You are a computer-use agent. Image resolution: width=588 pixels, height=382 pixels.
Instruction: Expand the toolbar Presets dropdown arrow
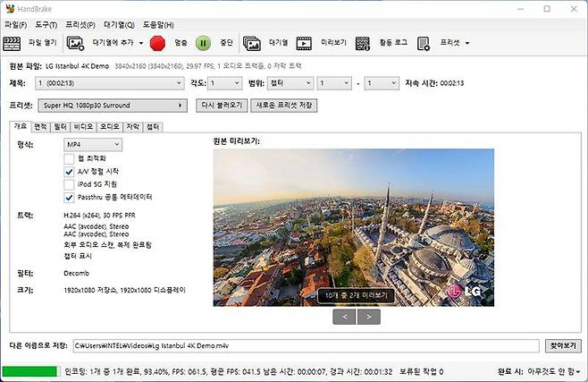pyautogui.click(x=467, y=43)
